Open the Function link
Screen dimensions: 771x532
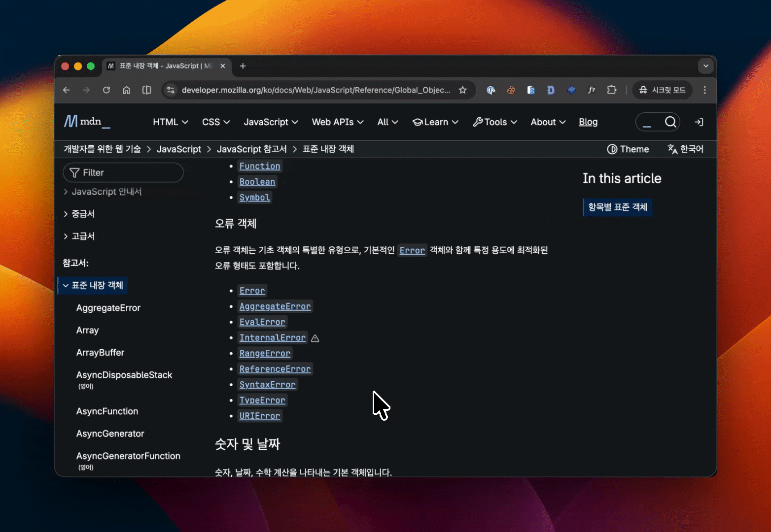pyautogui.click(x=260, y=166)
